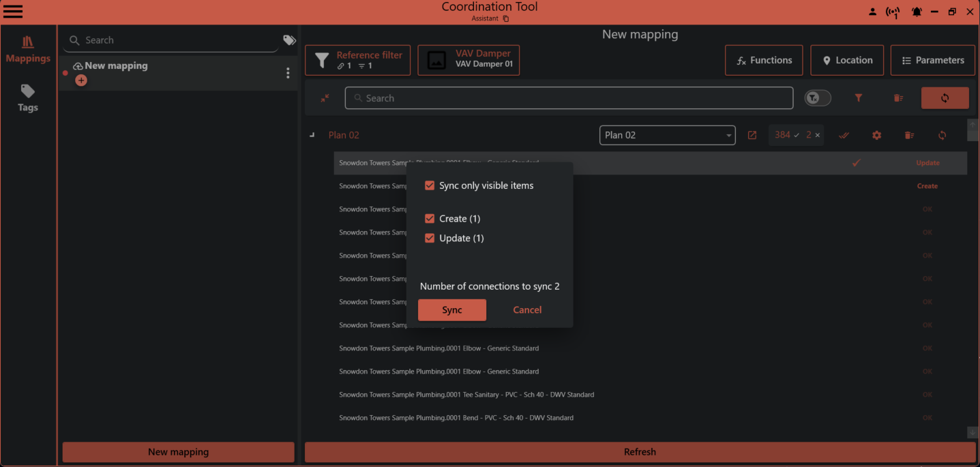The height and width of the screenshot is (467, 980).
Task: Collapse the Plan 02 tree section
Action: point(312,134)
